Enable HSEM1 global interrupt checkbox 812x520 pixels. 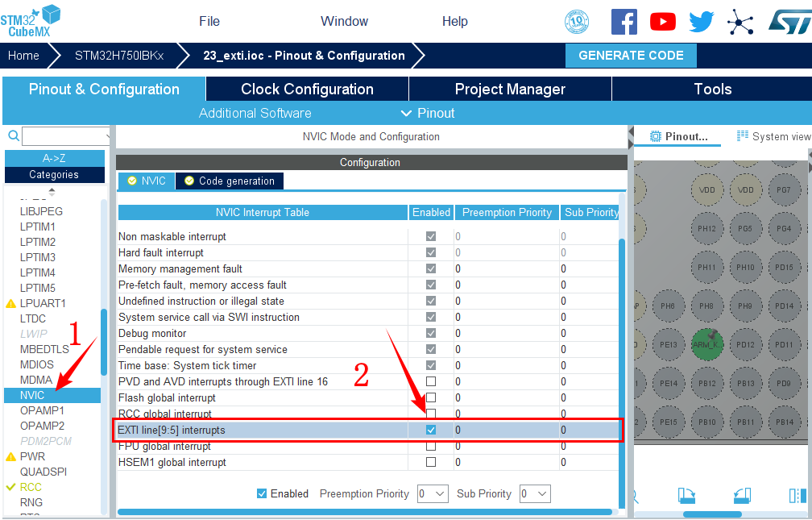point(431,463)
